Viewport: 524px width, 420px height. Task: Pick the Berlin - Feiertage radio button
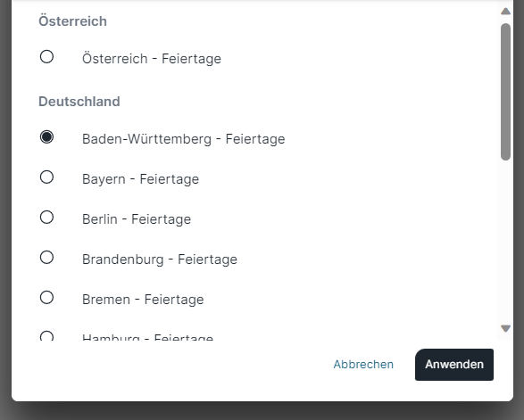coord(46,217)
